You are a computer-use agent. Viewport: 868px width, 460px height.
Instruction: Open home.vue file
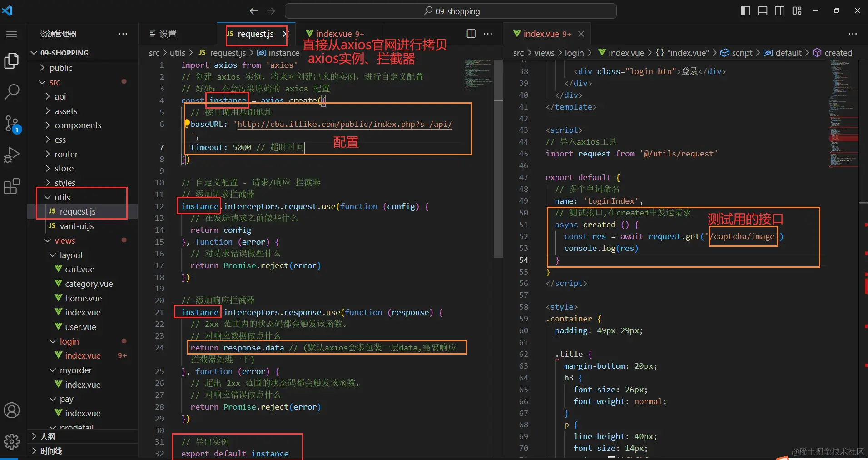83,298
